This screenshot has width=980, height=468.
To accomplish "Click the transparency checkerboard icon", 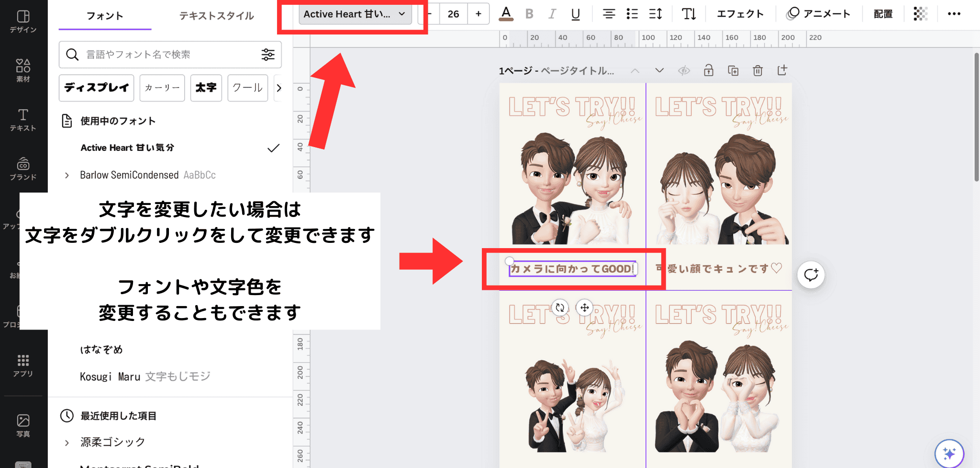I will (x=920, y=14).
